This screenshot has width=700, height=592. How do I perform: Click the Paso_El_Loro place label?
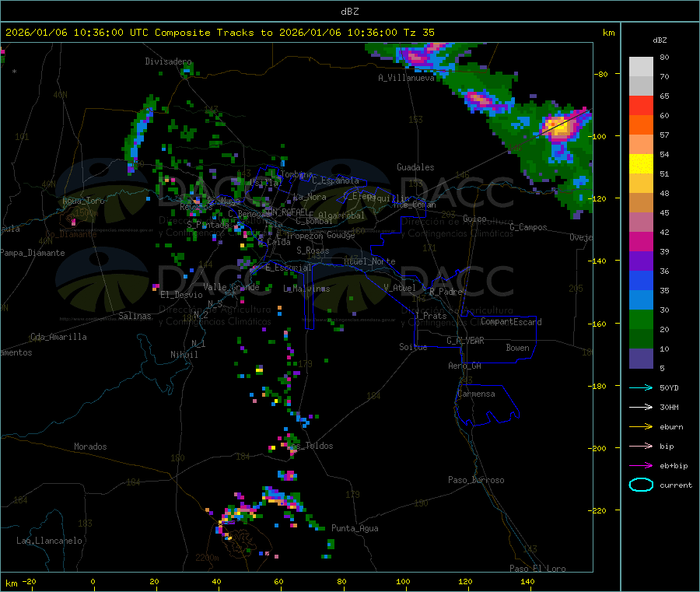point(537,569)
